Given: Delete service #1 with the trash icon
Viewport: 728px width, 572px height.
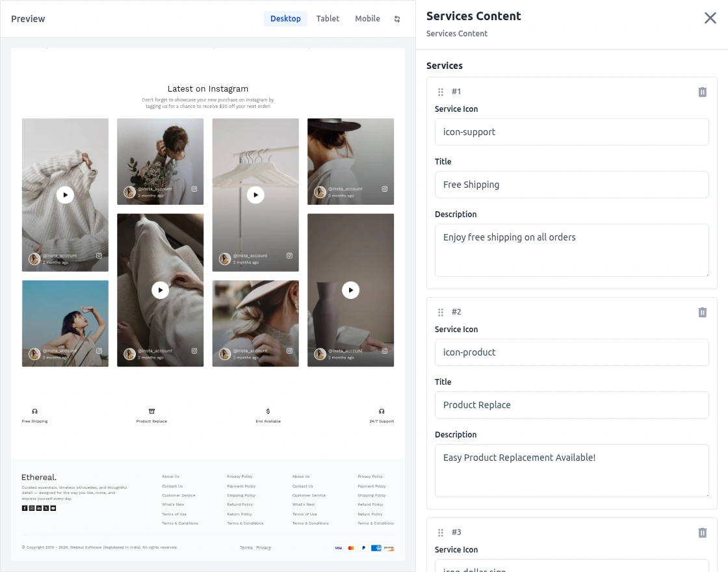Looking at the screenshot, I should pyautogui.click(x=703, y=92).
